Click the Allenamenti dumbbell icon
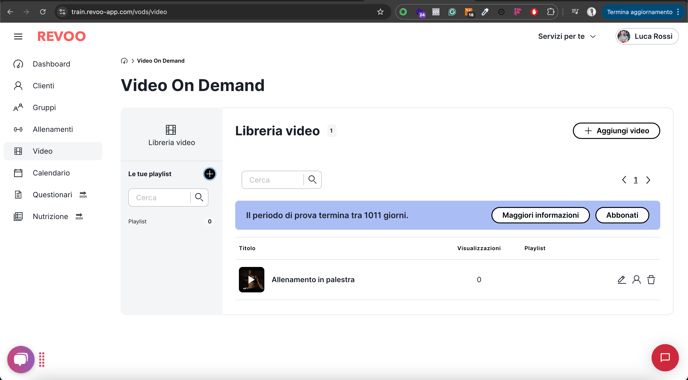This screenshot has height=380, width=688. (x=18, y=129)
